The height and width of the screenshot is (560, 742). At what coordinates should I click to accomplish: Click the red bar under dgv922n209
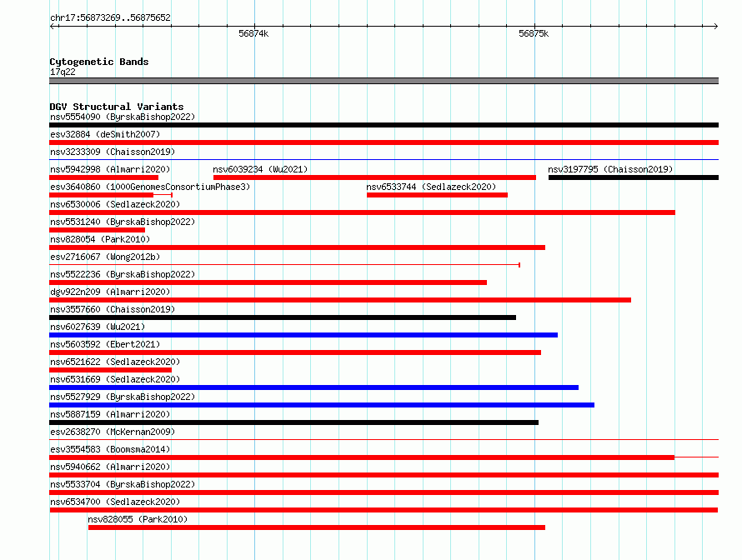click(x=340, y=300)
